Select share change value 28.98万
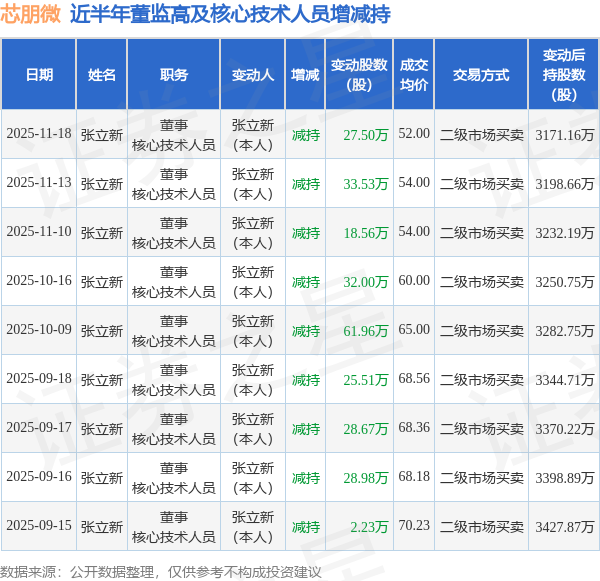This screenshot has width=600, height=581. pos(365,478)
